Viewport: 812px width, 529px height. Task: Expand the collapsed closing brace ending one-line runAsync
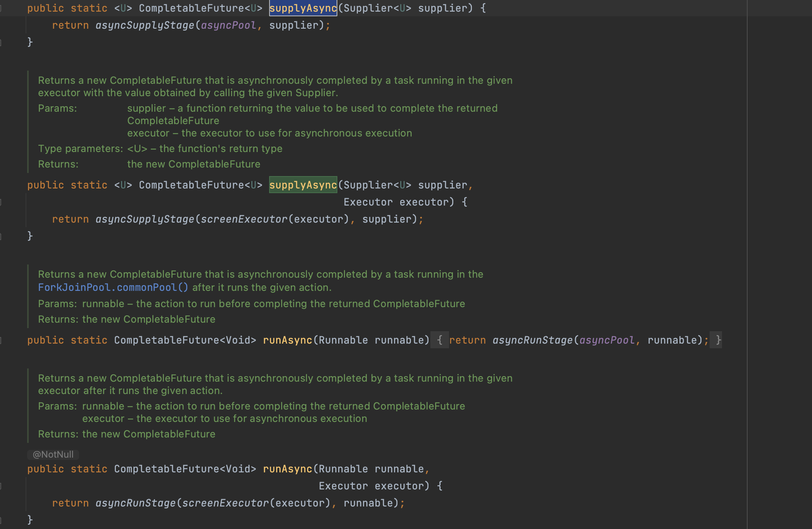coord(718,340)
